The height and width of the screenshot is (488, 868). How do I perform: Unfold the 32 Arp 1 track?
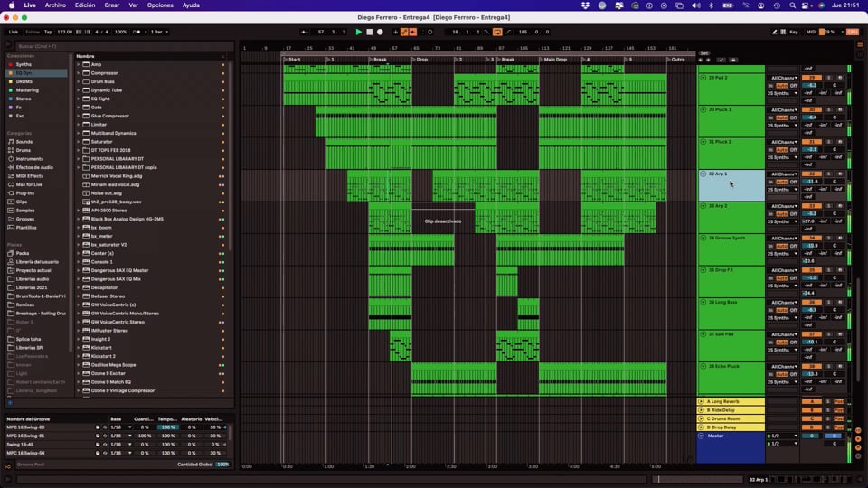703,174
